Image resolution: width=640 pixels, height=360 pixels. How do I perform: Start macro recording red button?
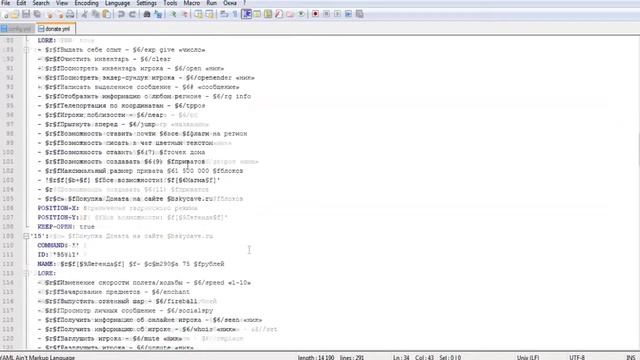click(x=316, y=14)
